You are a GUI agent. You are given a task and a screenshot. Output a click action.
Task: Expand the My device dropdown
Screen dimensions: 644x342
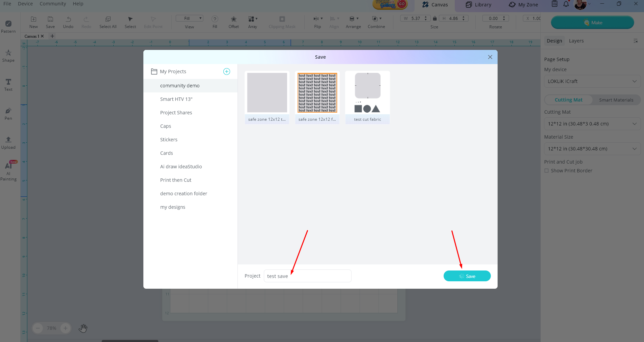click(592, 81)
